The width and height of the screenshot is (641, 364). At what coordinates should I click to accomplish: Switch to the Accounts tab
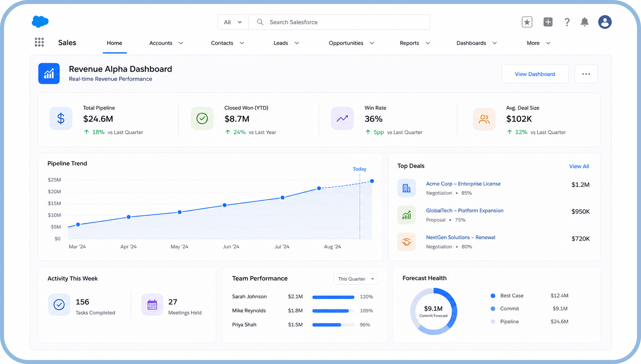coord(161,43)
